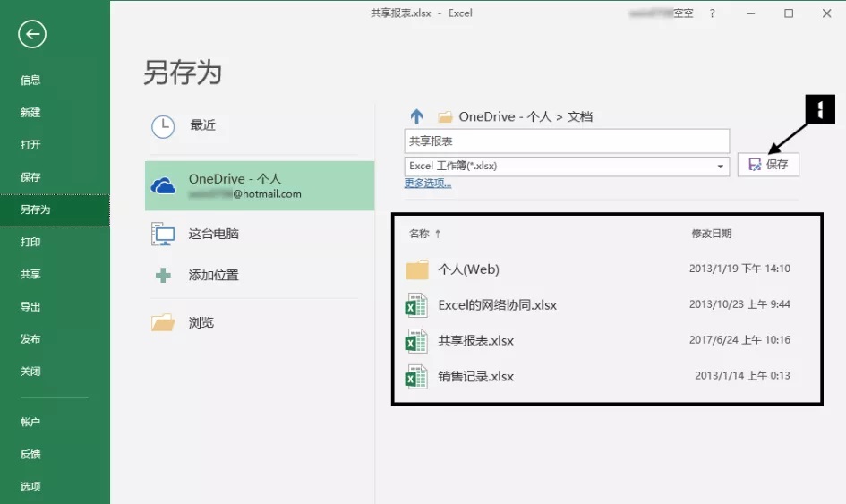This screenshot has width=846, height=504.
Task: Open 反馈 in the sidebar
Action: [x=30, y=455]
